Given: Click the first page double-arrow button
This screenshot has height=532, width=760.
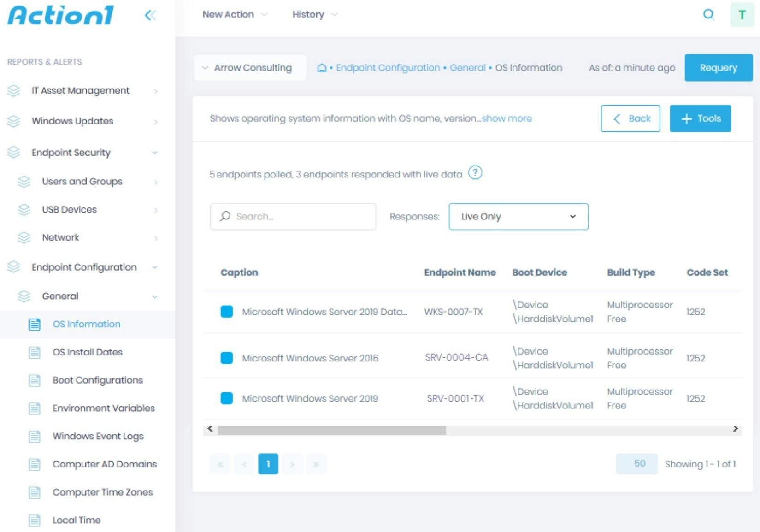Looking at the screenshot, I should pyautogui.click(x=220, y=464).
